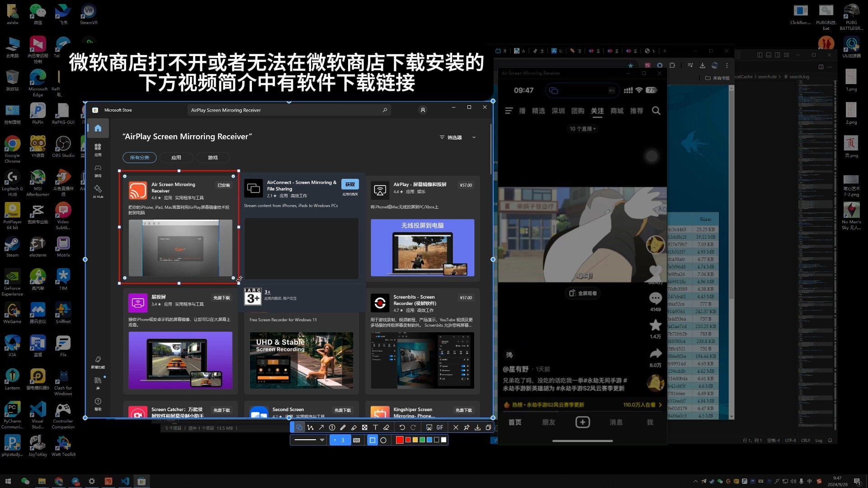Open Screenbits Screen Recorder card
868x488 pixels.
click(422, 341)
